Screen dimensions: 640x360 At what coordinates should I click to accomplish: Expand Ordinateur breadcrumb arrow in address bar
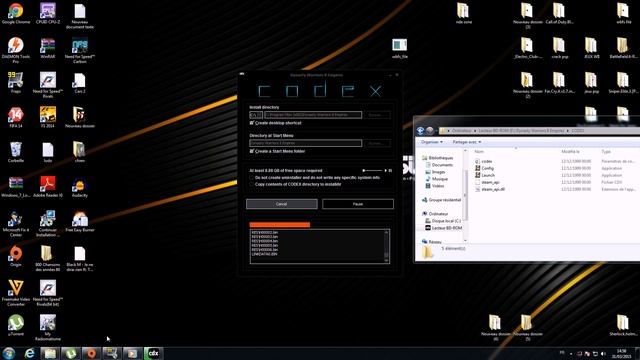[x=475, y=131]
